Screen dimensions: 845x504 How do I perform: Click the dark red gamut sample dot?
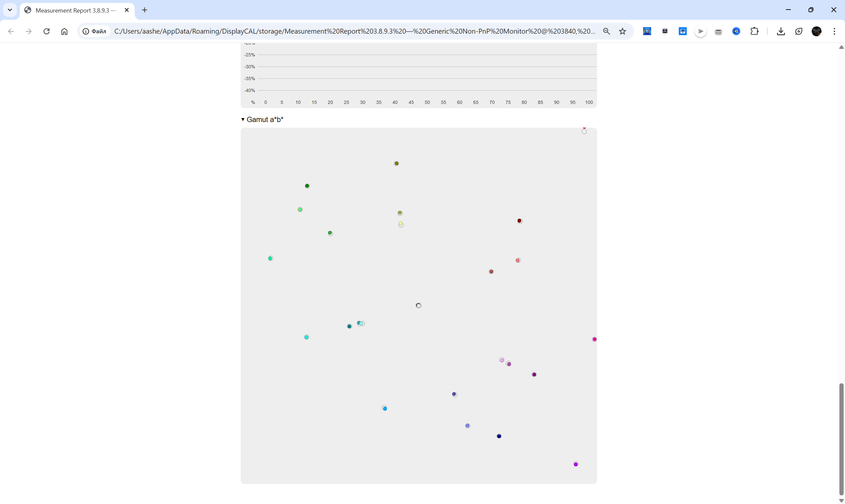pyautogui.click(x=519, y=221)
